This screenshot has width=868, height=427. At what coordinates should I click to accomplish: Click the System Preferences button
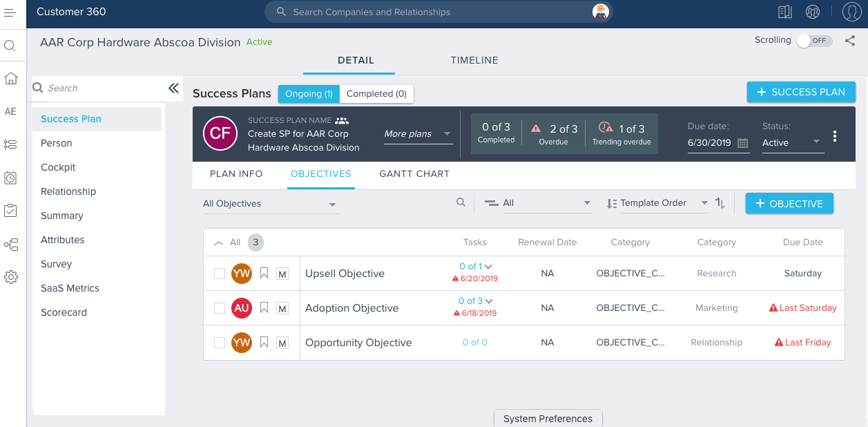pos(548,418)
